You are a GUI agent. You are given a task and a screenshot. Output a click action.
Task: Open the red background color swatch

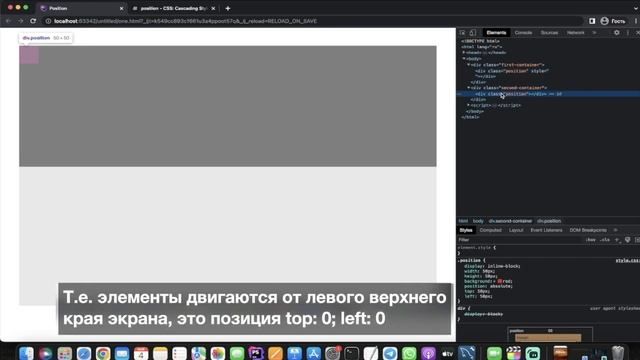pos(500,281)
